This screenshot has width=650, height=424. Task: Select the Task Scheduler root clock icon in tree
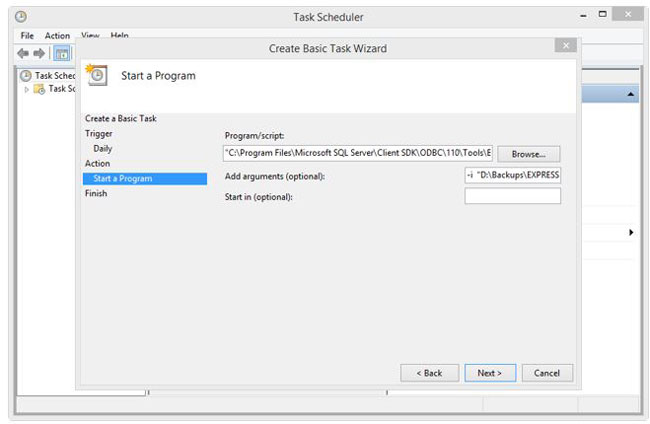[x=27, y=75]
